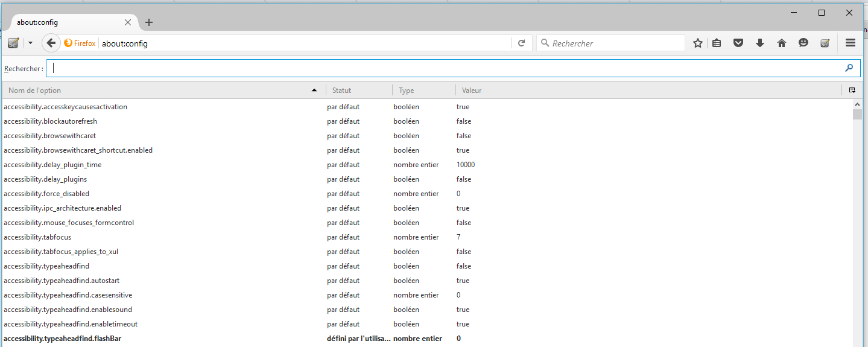Sort by Valeur column header
The height and width of the screenshot is (347, 868).
(648, 90)
